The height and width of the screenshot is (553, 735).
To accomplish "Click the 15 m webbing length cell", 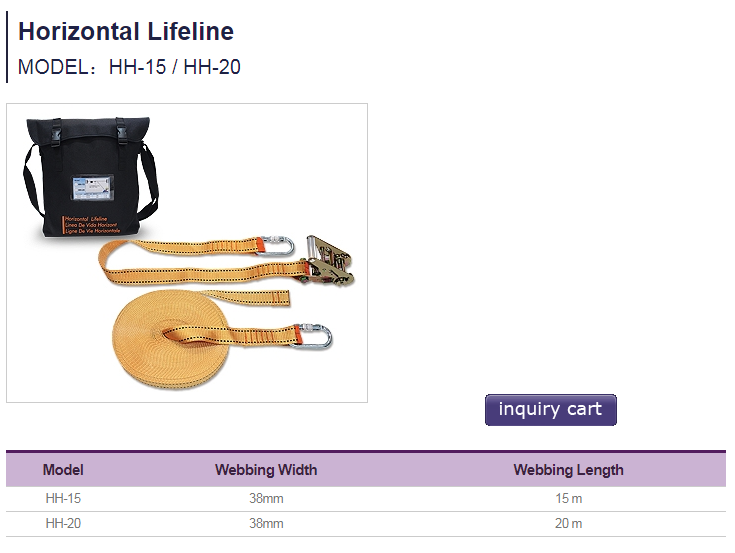I will click(568, 498).
